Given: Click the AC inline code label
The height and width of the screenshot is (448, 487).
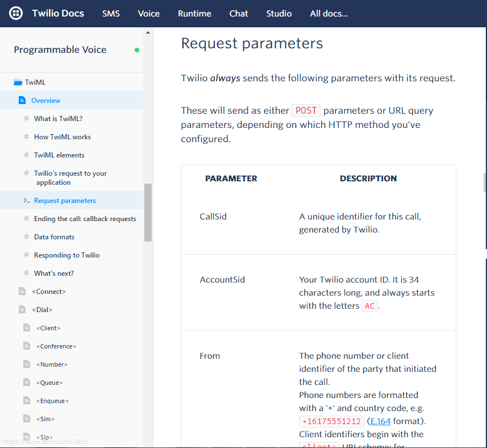Looking at the screenshot, I should point(369,306).
